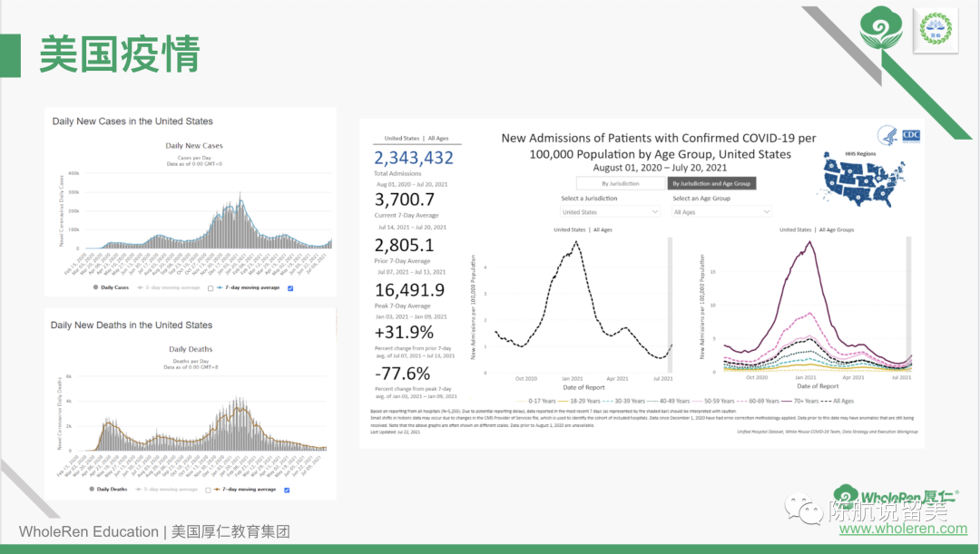Switch to the By Jurisdiction tab

pyautogui.click(x=620, y=183)
